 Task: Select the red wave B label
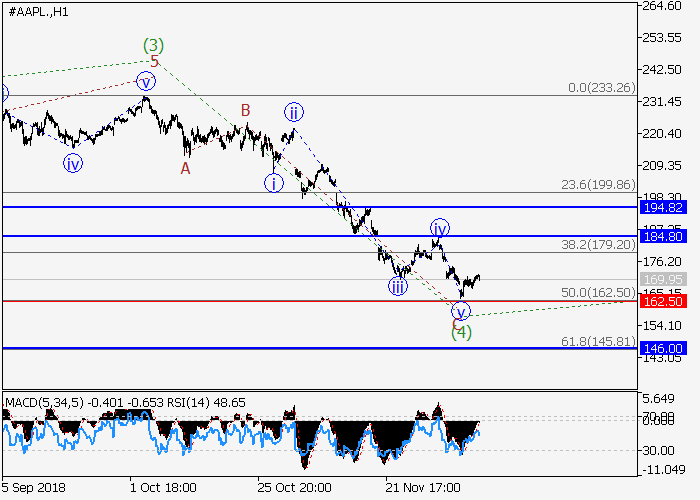(243, 110)
